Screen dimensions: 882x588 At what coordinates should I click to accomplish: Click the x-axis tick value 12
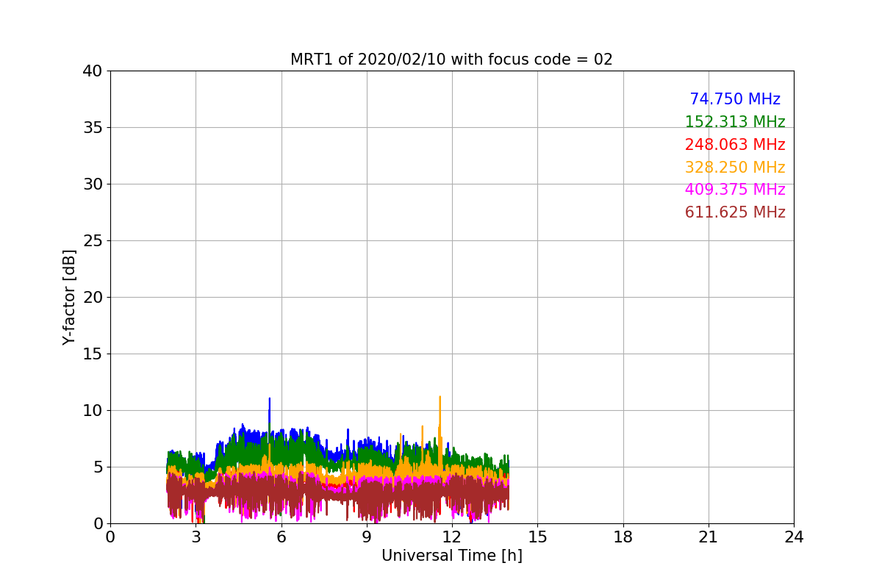[452, 537]
